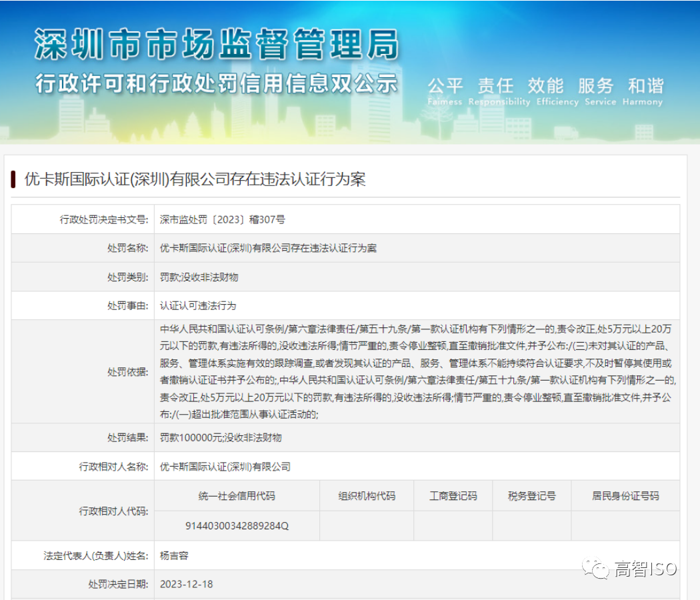Viewport: 700px width, 600px height.
Task: Click the 行政许可和行政处罚信用信息双公示 subtitle
Action: 217,85
